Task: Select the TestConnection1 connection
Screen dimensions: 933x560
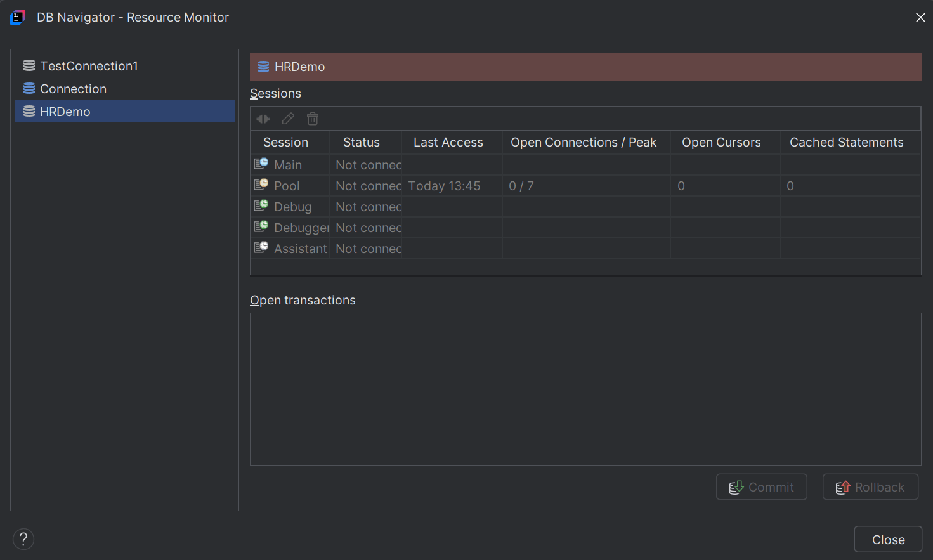Action: click(x=89, y=65)
